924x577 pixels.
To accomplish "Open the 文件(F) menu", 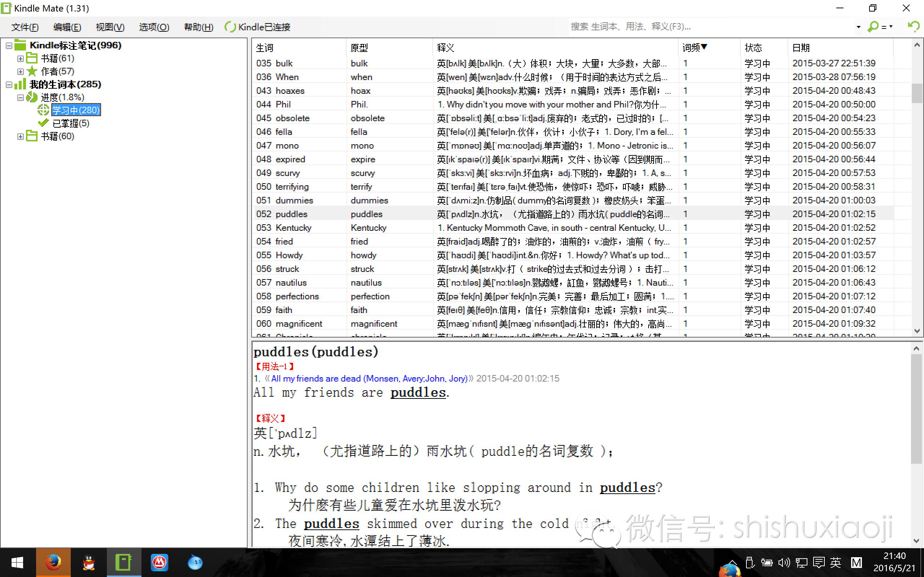I will 24,27.
